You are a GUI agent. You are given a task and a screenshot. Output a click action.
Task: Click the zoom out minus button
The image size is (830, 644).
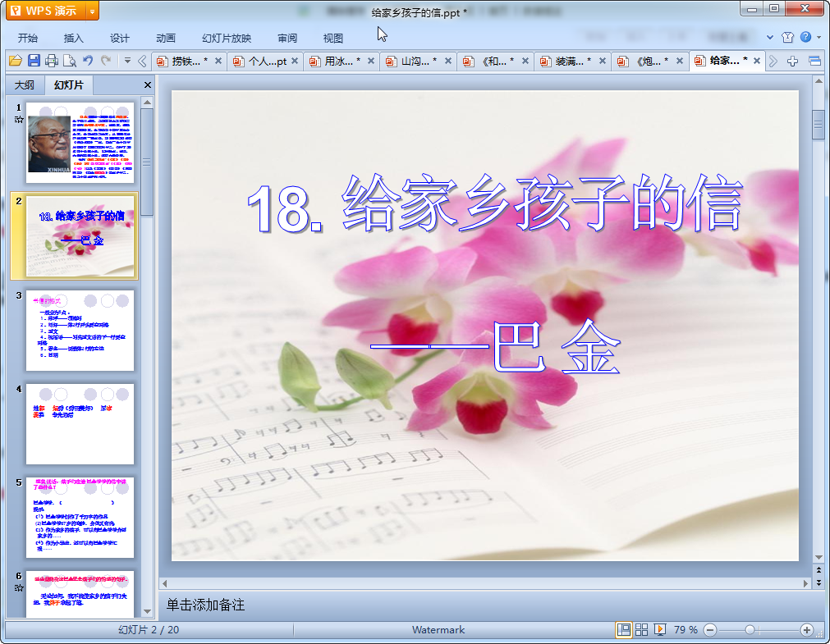pos(710,630)
